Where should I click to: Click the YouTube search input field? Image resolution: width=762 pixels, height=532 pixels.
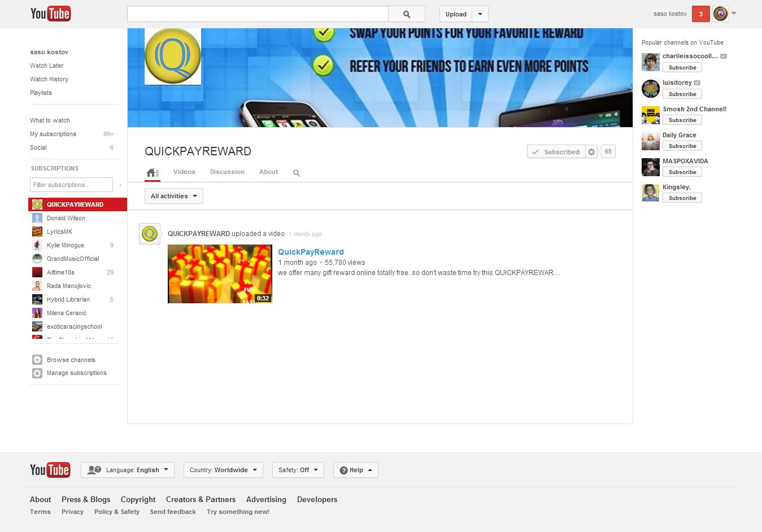click(x=258, y=14)
